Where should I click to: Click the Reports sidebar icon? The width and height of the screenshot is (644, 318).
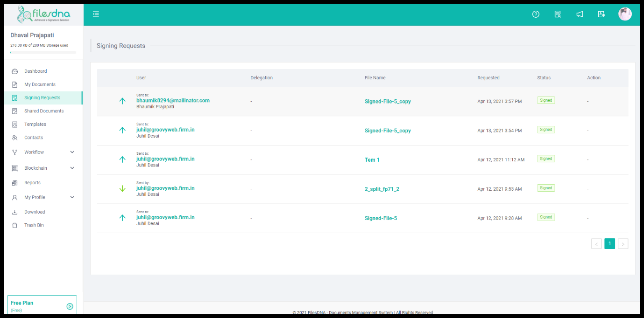tap(14, 183)
